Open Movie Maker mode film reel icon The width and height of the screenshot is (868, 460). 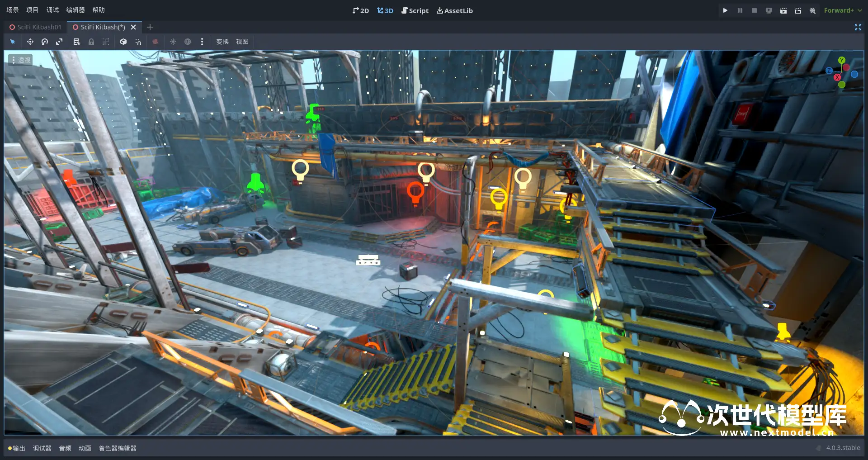812,10
